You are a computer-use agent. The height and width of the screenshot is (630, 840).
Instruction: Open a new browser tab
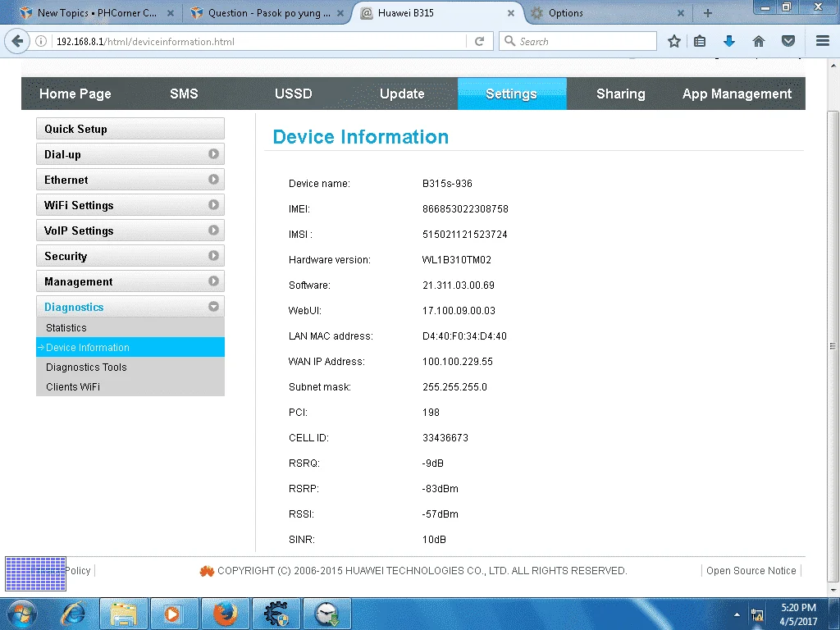coord(708,13)
